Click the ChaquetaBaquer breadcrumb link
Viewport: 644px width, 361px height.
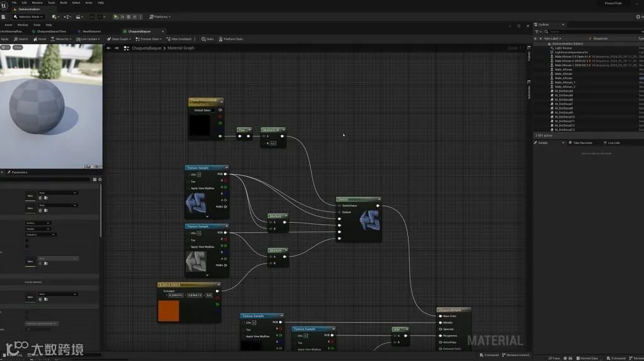click(147, 48)
